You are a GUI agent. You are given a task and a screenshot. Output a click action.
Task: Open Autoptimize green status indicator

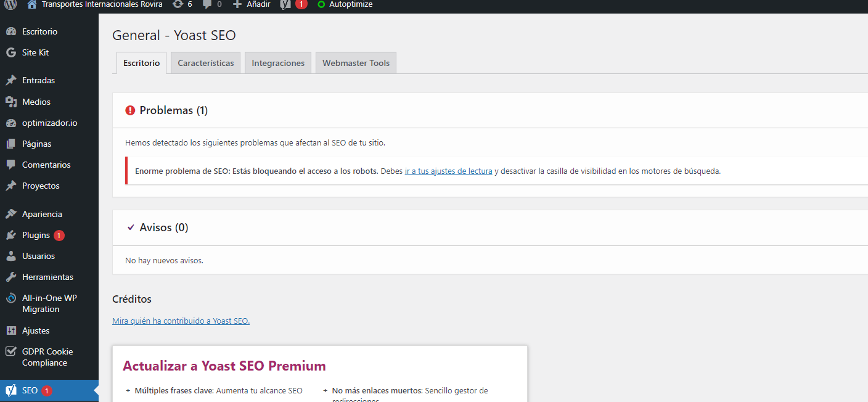tap(321, 4)
